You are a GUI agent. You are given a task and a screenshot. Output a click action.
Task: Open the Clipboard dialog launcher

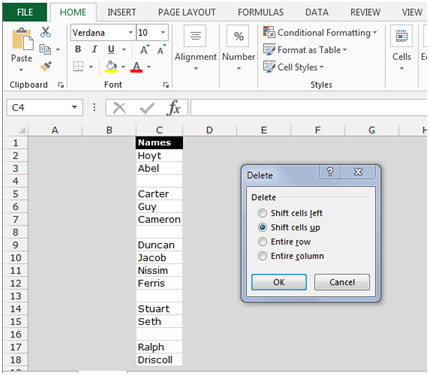[61, 85]
